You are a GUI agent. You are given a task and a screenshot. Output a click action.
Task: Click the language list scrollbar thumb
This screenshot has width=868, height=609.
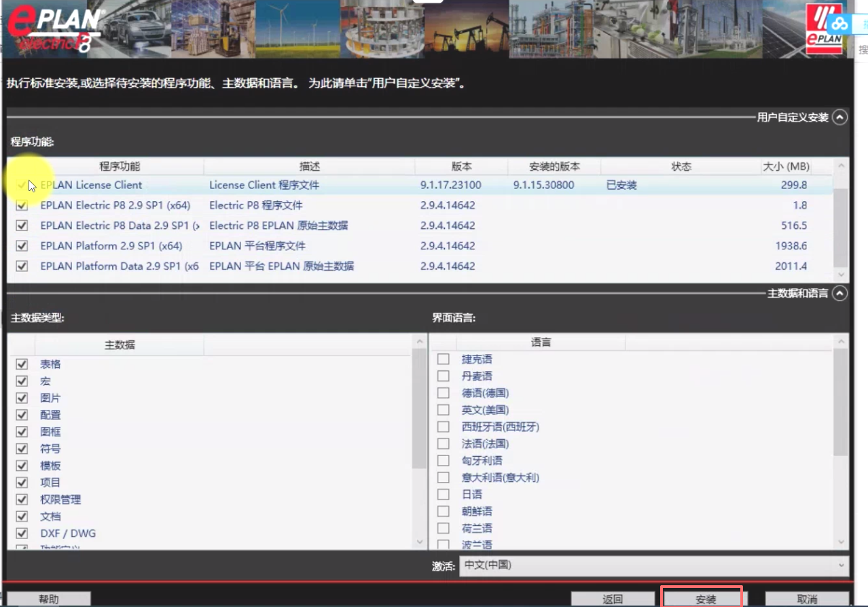[x=842, y=402]
